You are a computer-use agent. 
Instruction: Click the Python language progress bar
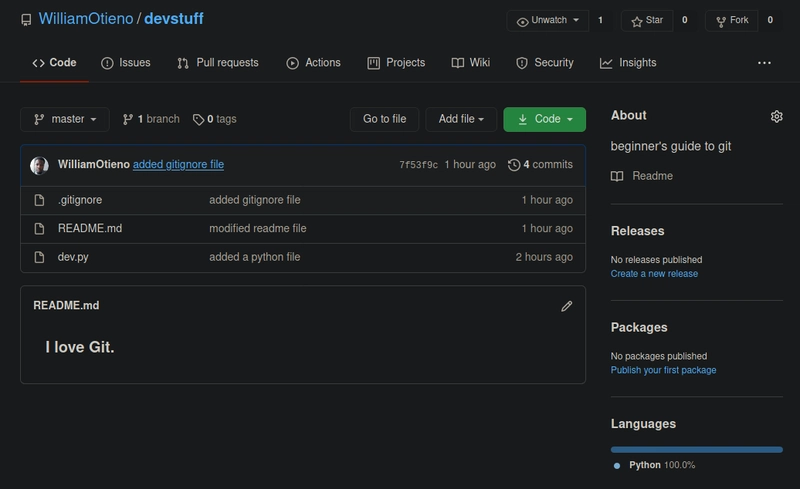tap(696, 450)
